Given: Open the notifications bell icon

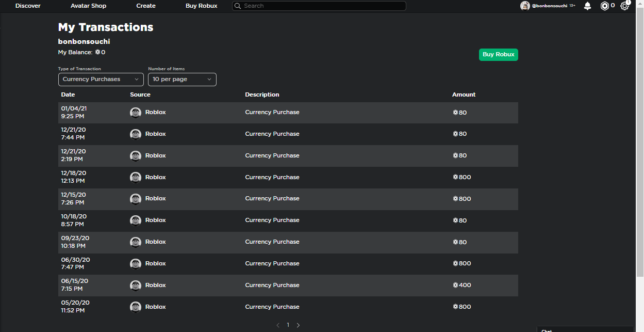Looking at the screenshot, I should (x=587, y=6).
